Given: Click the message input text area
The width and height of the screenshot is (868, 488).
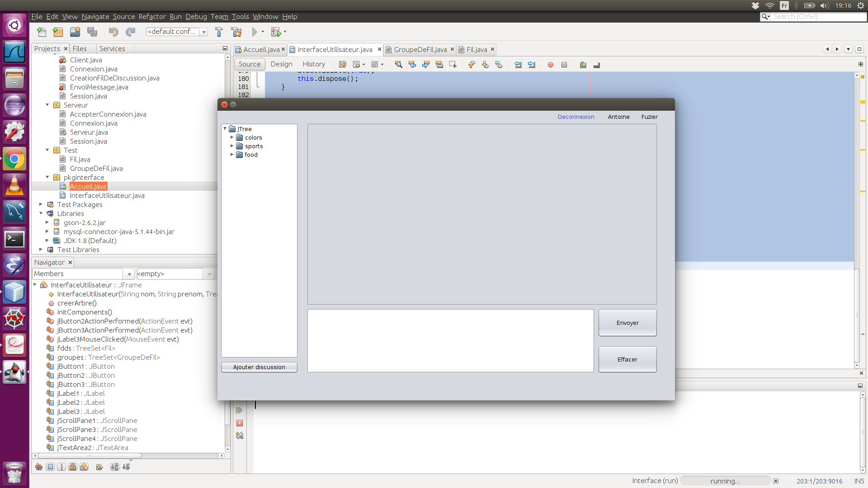Looking at the screenshot, I should (450, 340).
